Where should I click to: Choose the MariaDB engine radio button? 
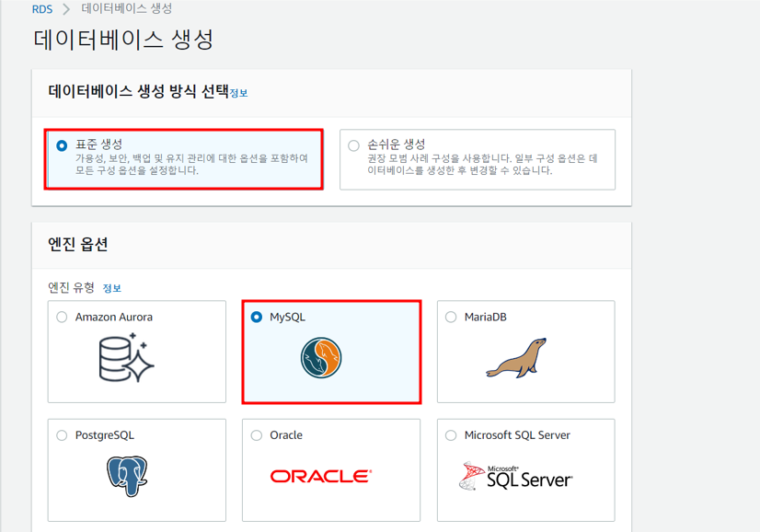(451, 318)
